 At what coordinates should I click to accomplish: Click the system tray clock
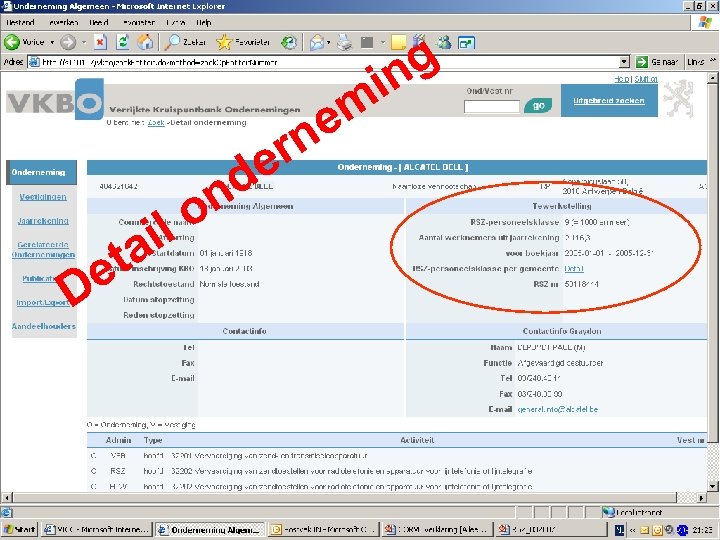[705, 530]
